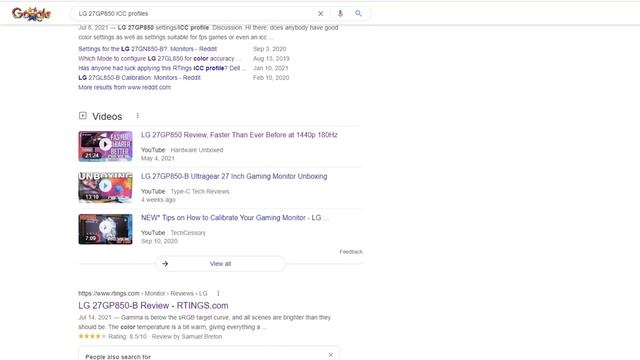Open RTings ICC profile Dell Reddit link
The height and width of the screenshot is (360, 640).
pyautogui.click(x=162, y=68)
